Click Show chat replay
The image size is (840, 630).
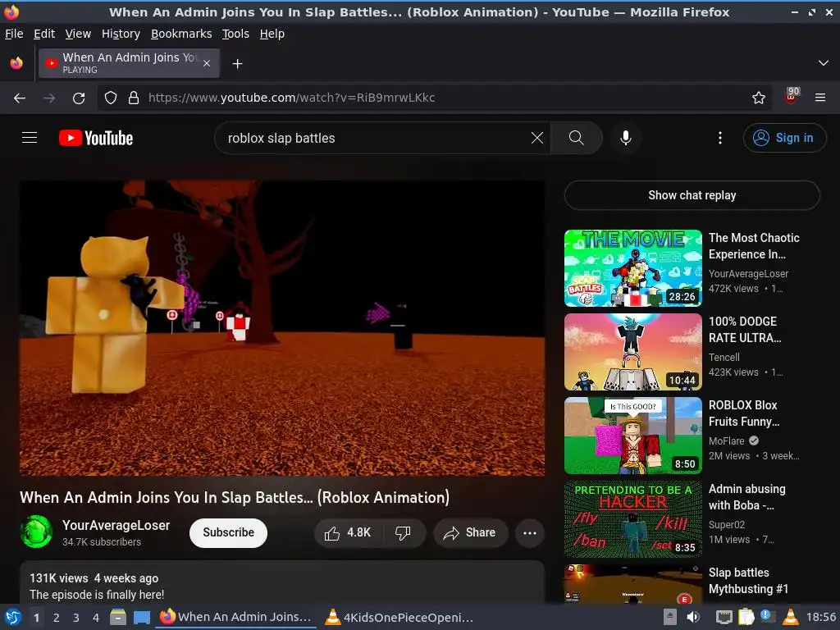click(692, 195)
